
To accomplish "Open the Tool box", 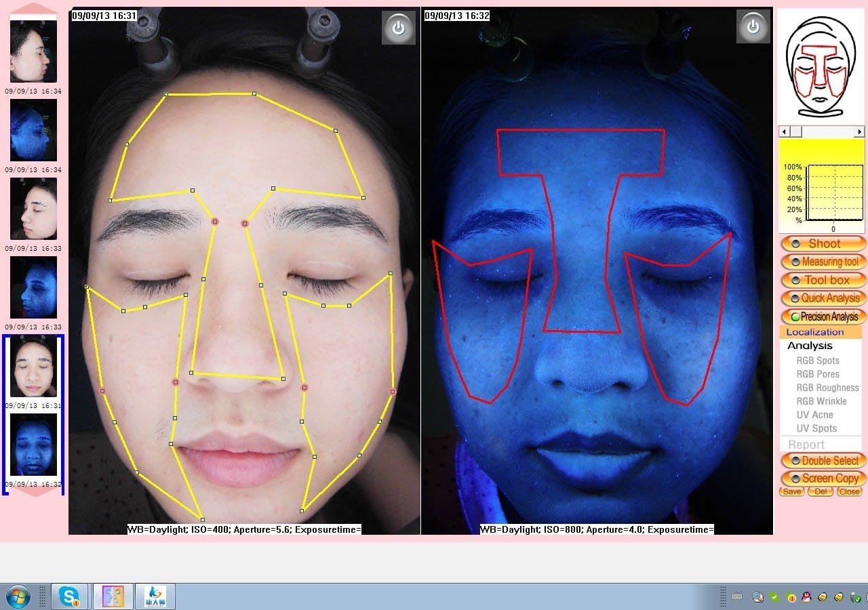I will tap(823, 280).
